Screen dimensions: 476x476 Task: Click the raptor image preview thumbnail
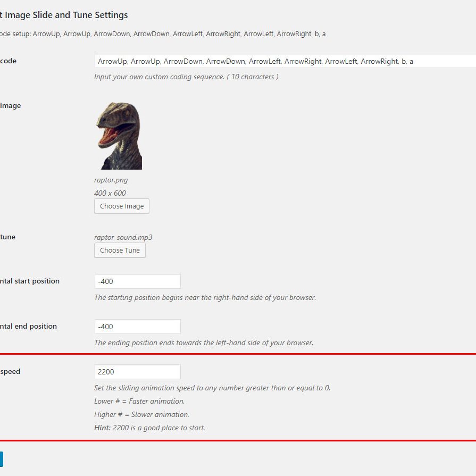pyautogui.click(x=119, y=136)
